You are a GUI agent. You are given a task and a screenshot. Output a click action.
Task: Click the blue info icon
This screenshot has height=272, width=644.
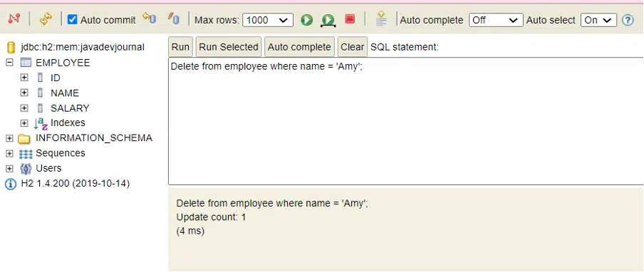click(x=11, y=184)
